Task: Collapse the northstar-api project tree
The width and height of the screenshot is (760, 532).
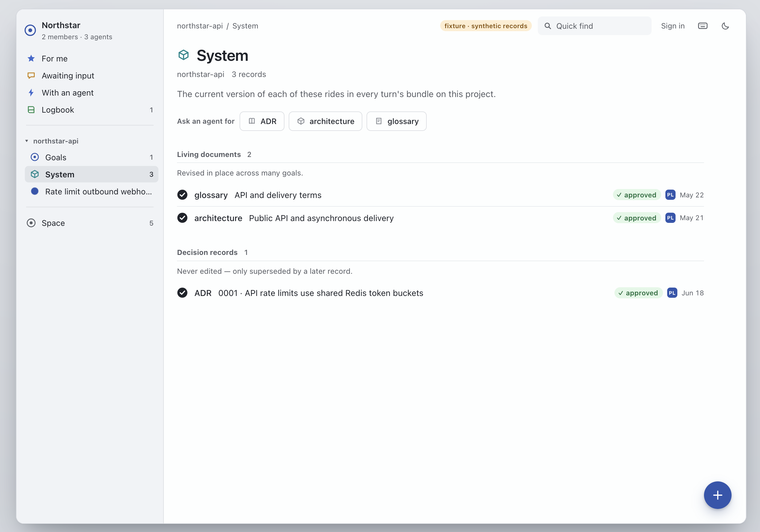Action: 27,141
